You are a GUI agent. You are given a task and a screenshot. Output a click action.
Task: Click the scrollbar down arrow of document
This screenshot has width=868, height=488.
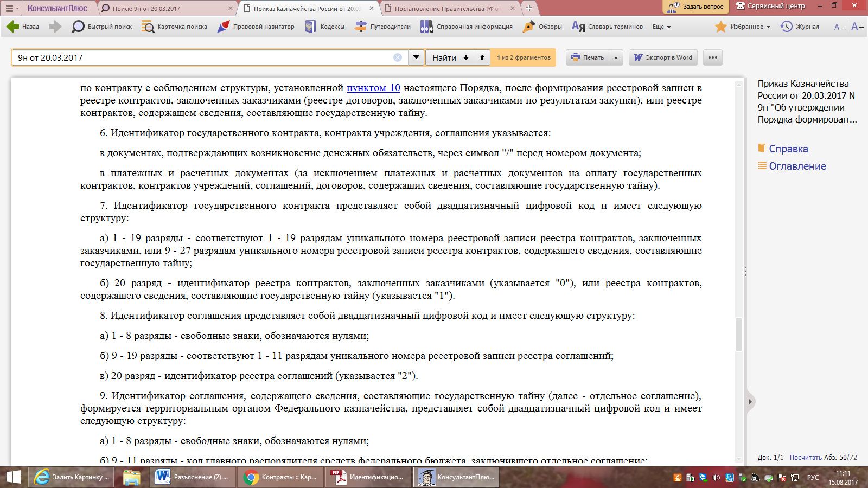739,459
